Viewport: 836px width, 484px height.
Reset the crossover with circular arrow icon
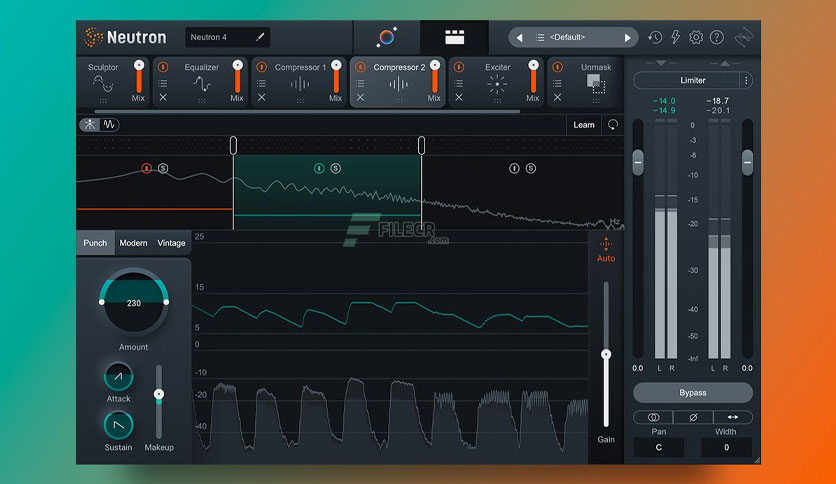[613, 125]
